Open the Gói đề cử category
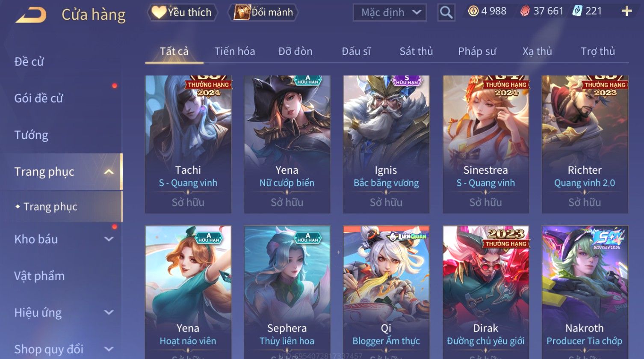644x359 pixels. tap(38, 98)
